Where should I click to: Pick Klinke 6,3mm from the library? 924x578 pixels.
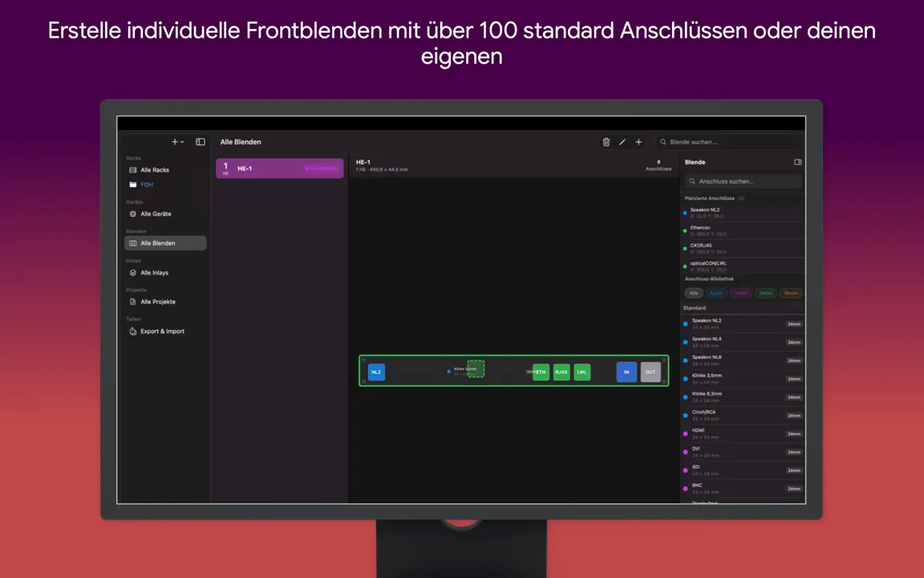(743, 397)
